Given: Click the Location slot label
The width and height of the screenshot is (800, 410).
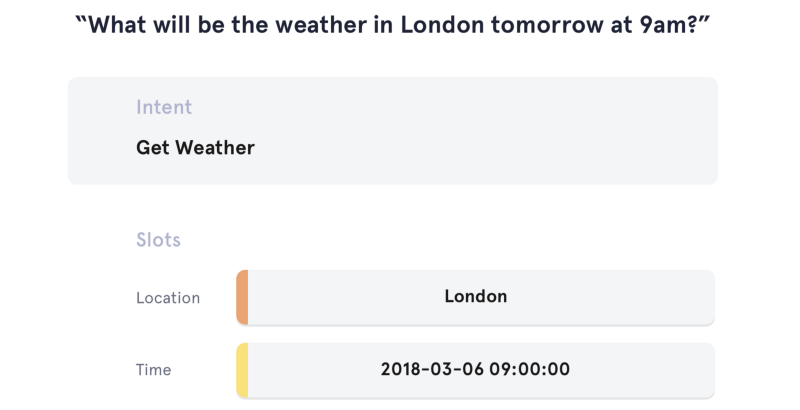Looking at the screenshot, I should pyautogui.click(x=168, y=298).
